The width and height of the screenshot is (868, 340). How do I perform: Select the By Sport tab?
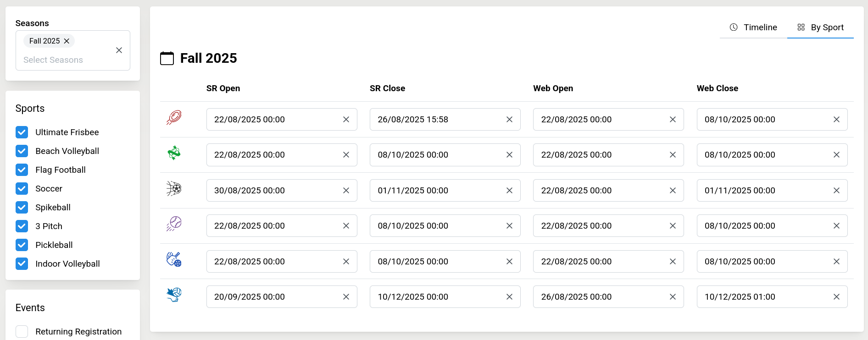820,27
